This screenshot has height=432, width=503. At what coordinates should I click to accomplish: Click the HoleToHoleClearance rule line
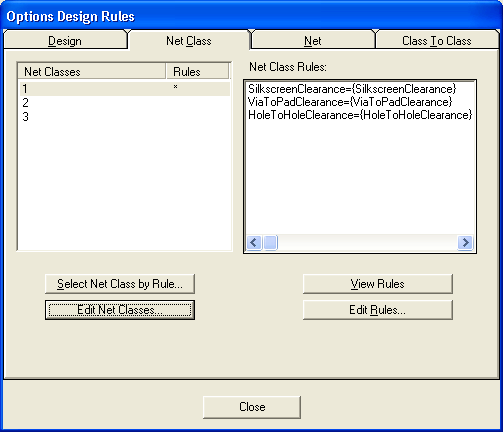[360, 115]
